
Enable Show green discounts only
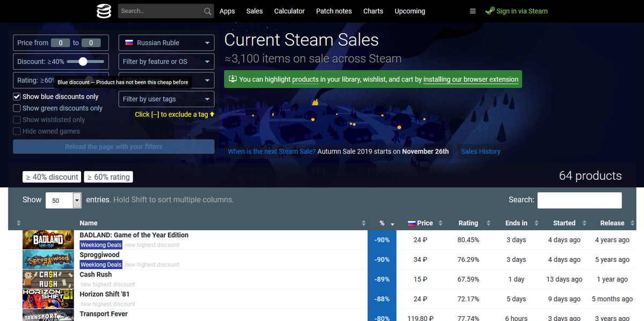tap(17, 108)
